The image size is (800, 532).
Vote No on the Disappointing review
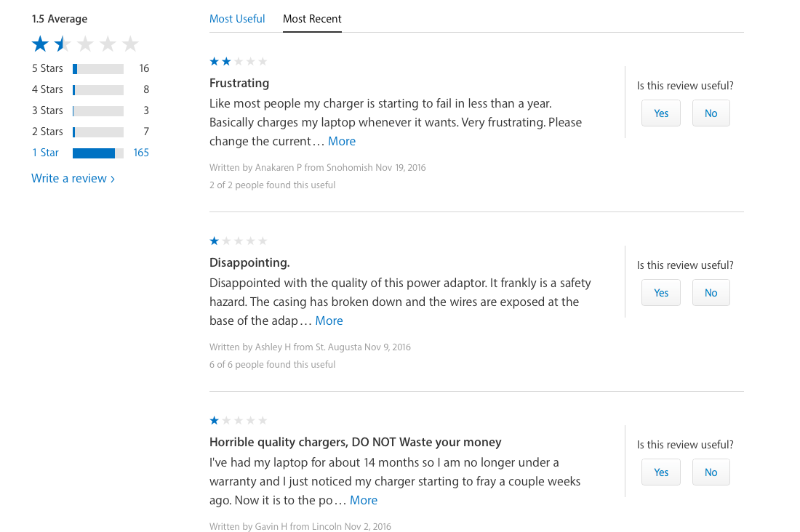point(711,293)
